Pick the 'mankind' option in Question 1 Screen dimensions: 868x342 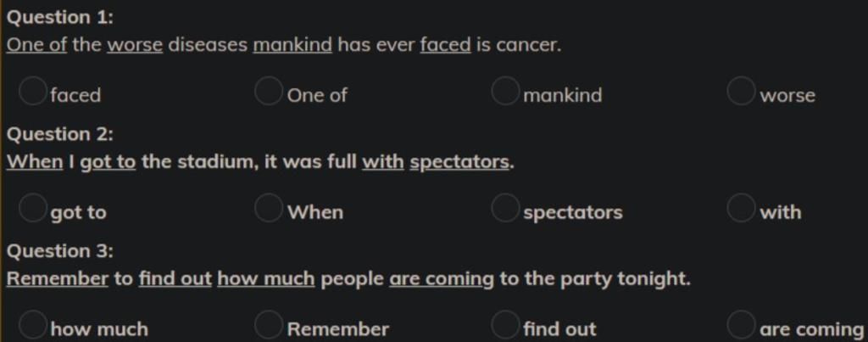(505, 91)
